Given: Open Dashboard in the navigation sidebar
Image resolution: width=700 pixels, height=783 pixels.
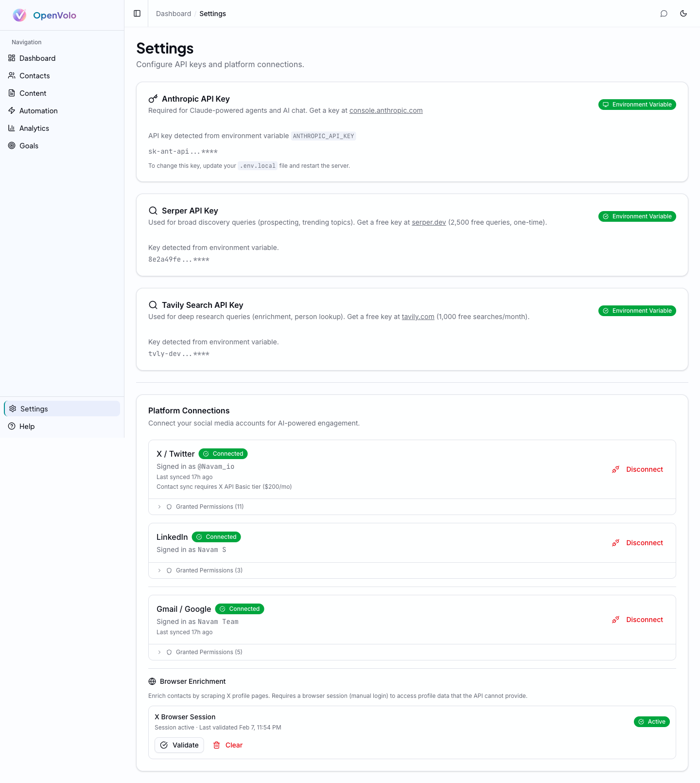Looking at the screenshot, I should (62, 58).
